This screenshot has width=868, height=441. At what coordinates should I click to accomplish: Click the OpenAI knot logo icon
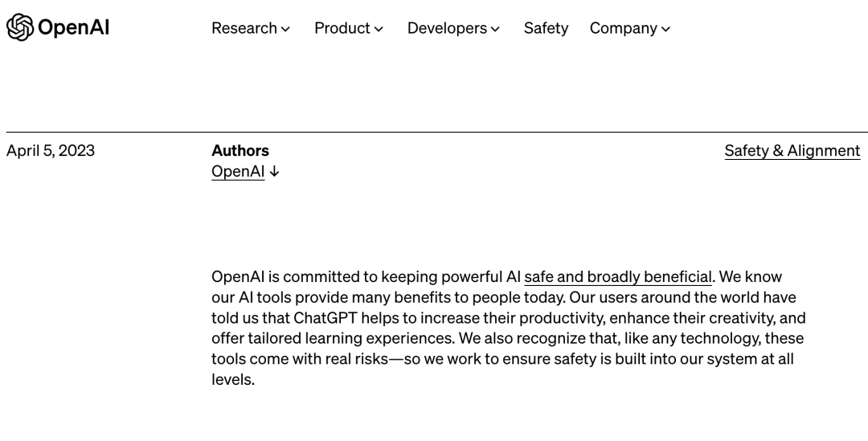pyautogui.click(x=19, y=27)
